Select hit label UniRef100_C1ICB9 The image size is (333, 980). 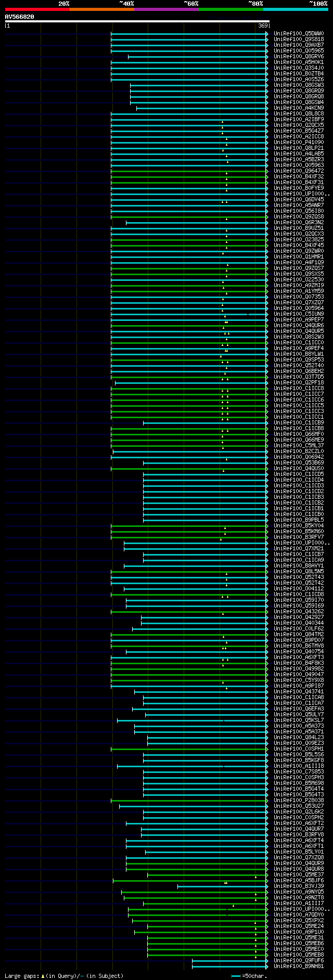[x=299, y=422]
